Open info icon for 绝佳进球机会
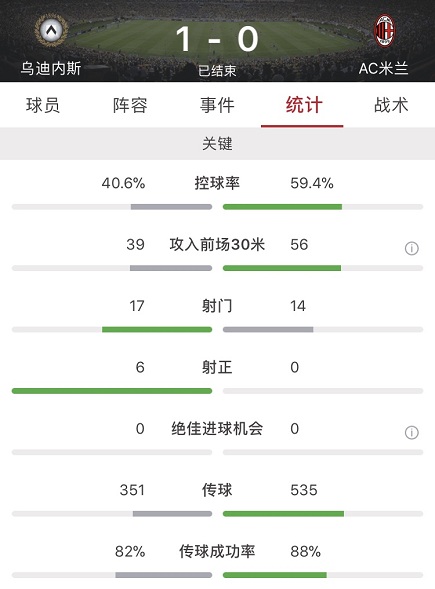This screenshot has width=435, height=589. click(x=411, y=432)
